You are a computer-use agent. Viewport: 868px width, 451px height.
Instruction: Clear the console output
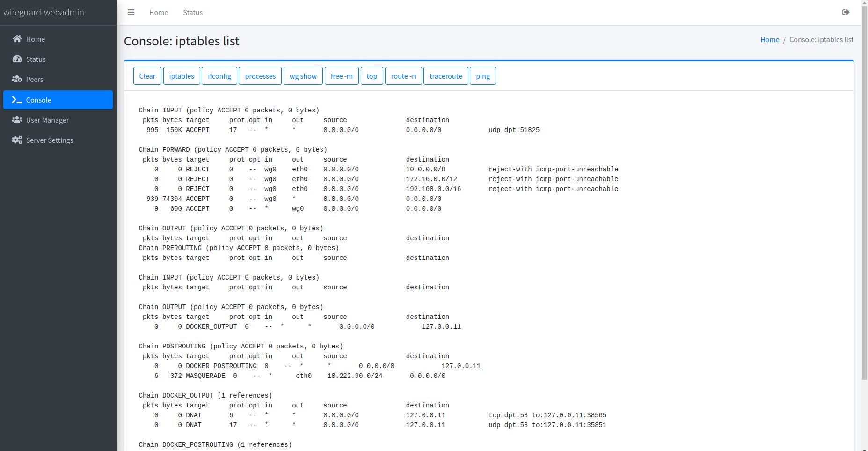tap(147, 76)
